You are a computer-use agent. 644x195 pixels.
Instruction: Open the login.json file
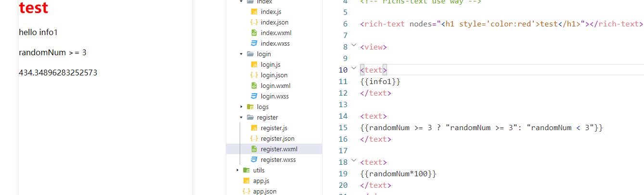pos(274,75)
